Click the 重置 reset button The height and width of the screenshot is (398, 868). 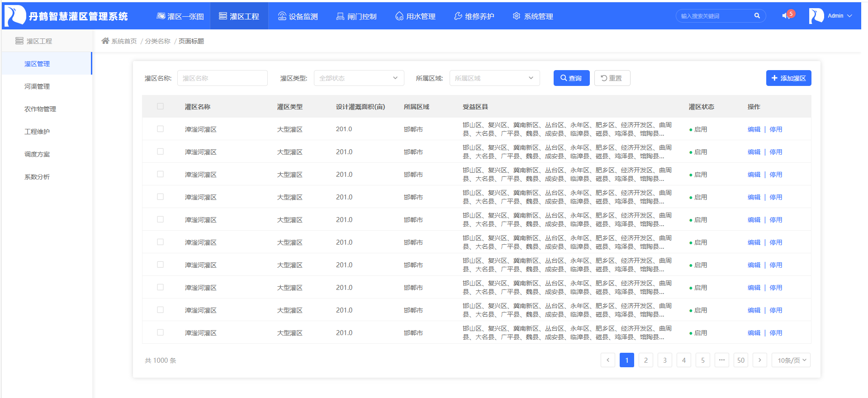point(612,78)
